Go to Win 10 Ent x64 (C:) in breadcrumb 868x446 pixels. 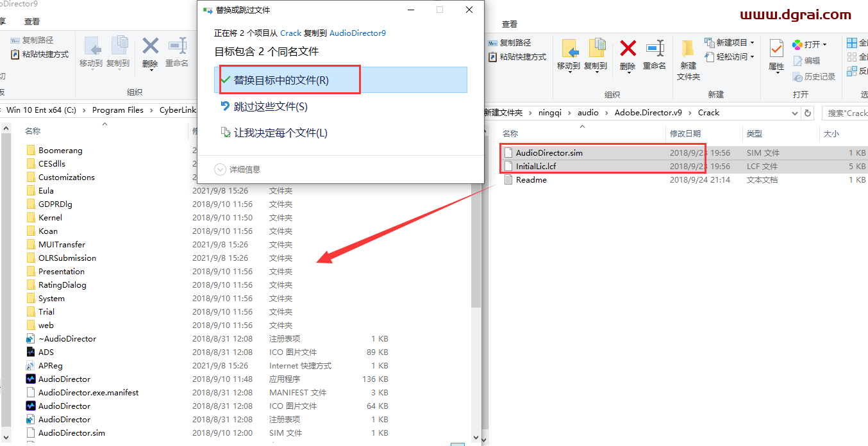41,110
